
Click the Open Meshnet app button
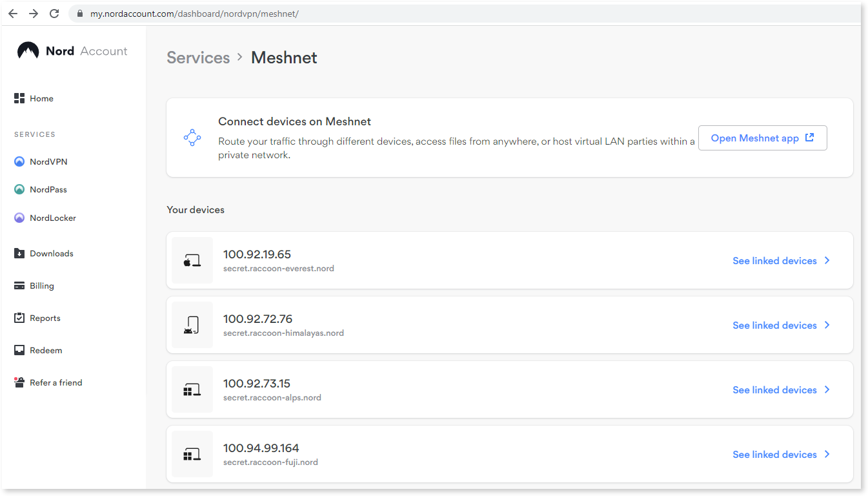(x=762, y=138)
